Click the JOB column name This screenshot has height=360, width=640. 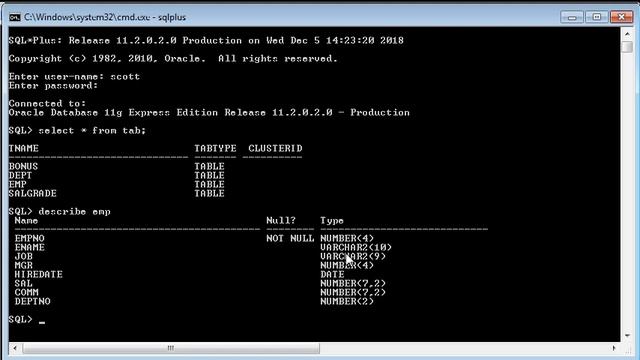[24, 256]
